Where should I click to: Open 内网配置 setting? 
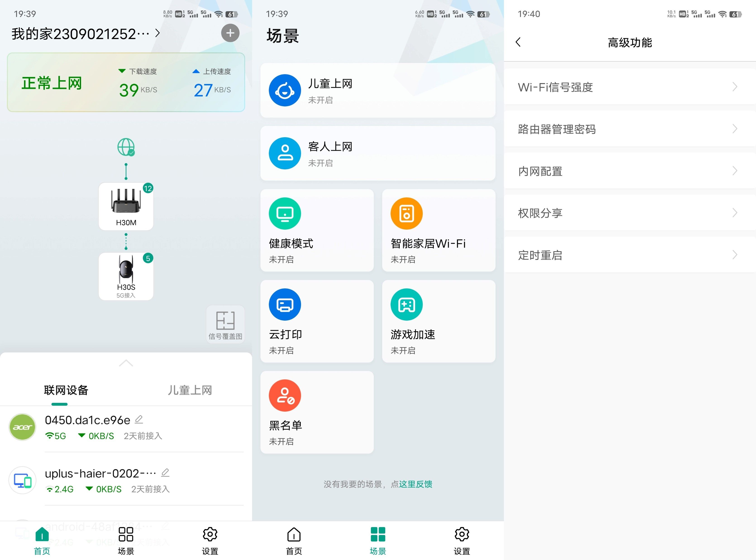pyautogui.click(x=630, y=171)
